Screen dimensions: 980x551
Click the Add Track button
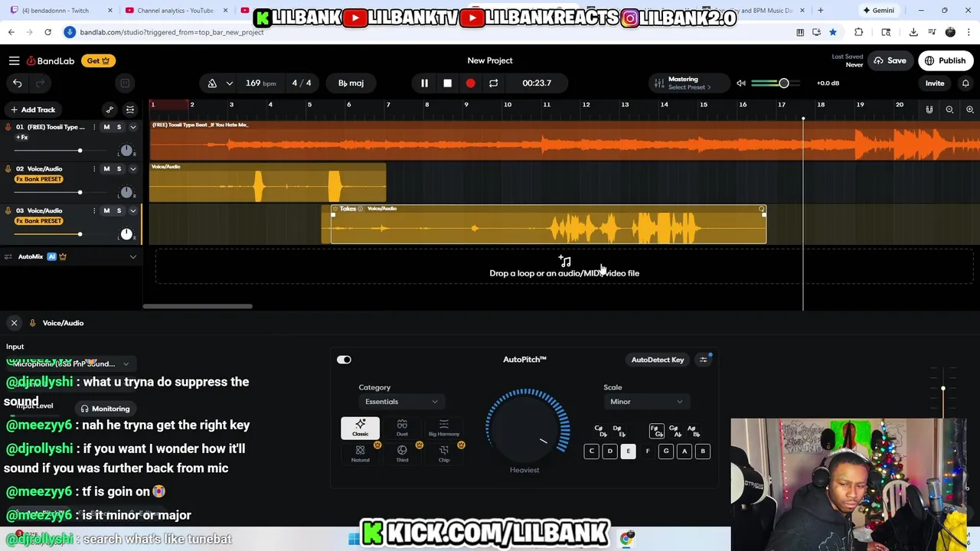tap(32, 109)
